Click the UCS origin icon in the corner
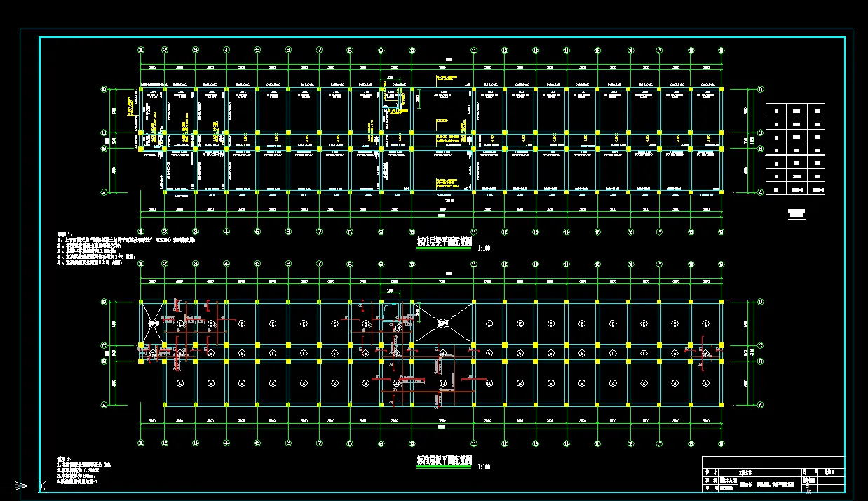The image size is (868, 501). pyautogui.click(x=22, y=485)
